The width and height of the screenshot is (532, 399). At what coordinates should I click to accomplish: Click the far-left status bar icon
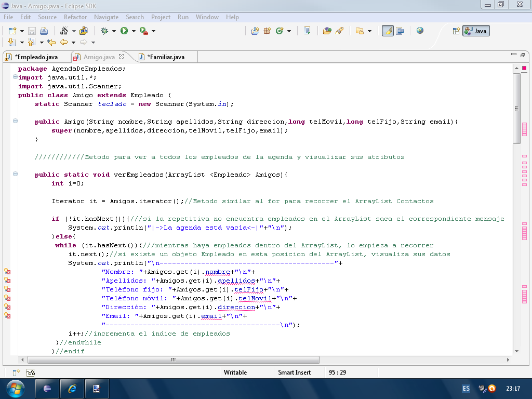pyautogui.click(x=16, y=373)
